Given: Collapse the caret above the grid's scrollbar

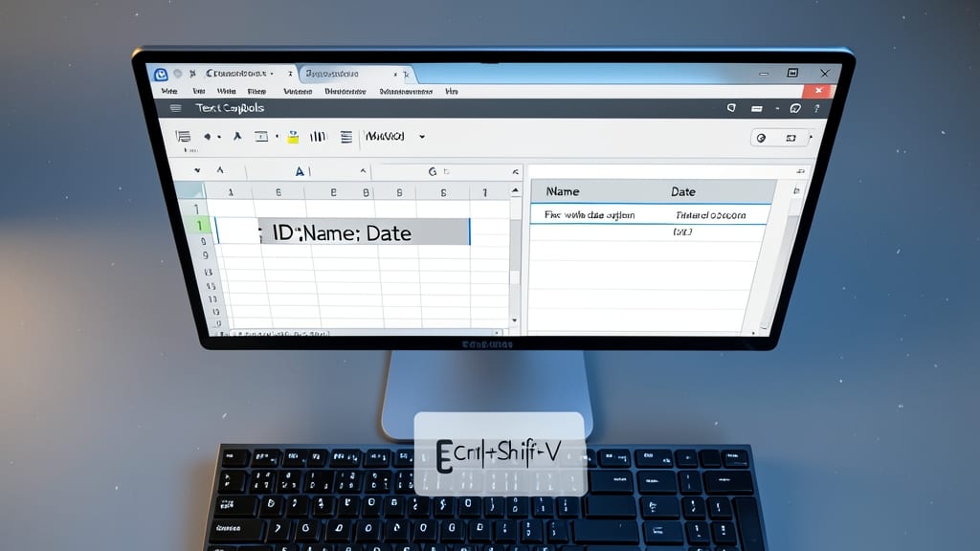Looking at the screenshot, I should click(516, 172).
